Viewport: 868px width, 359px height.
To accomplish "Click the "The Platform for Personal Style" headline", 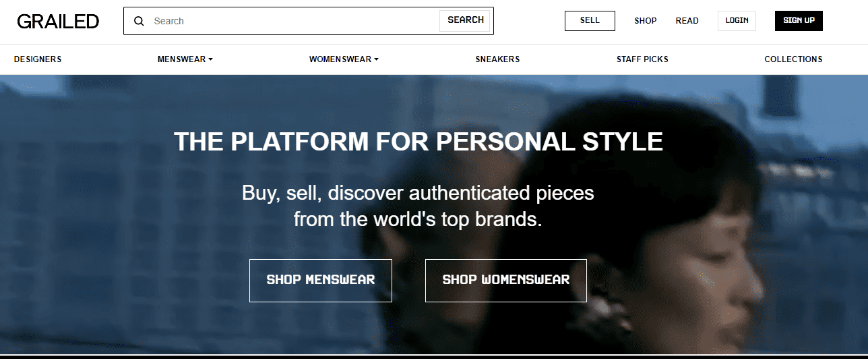I will point(418,142).
